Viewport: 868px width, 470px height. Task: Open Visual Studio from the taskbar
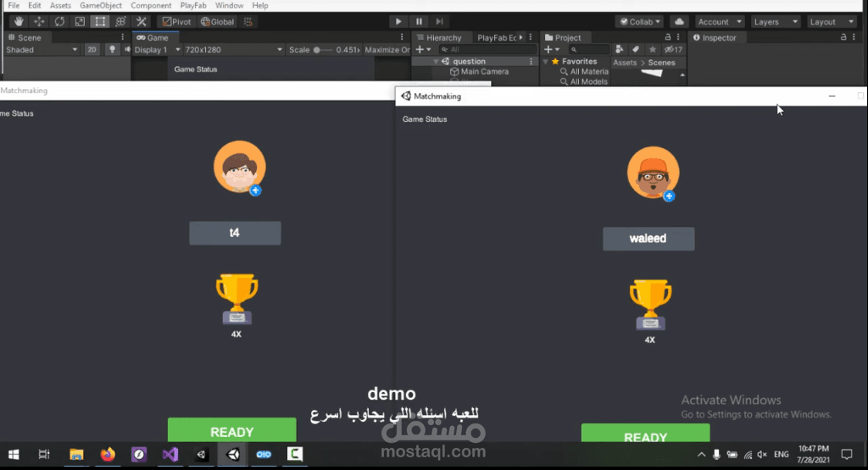[170, 455]
